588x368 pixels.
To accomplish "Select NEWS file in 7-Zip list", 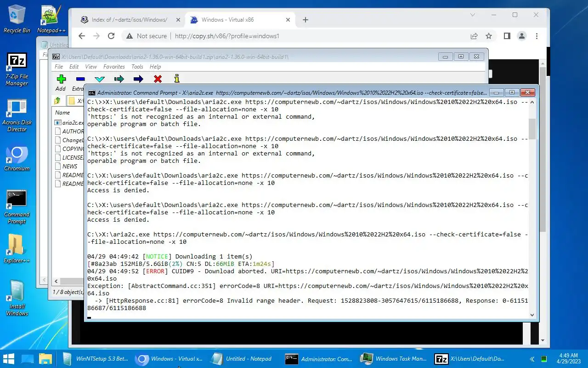I will (x=66, y=167).
